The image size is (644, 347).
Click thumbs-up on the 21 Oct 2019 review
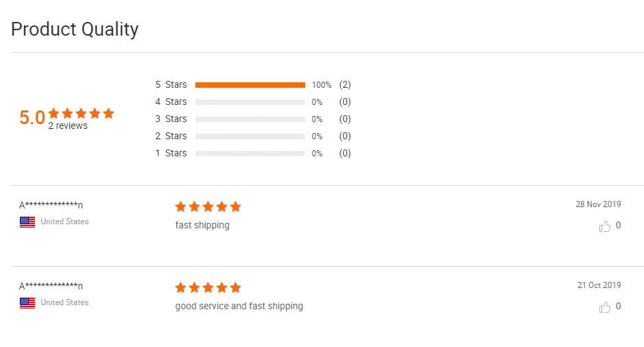[x=605, y=307]
